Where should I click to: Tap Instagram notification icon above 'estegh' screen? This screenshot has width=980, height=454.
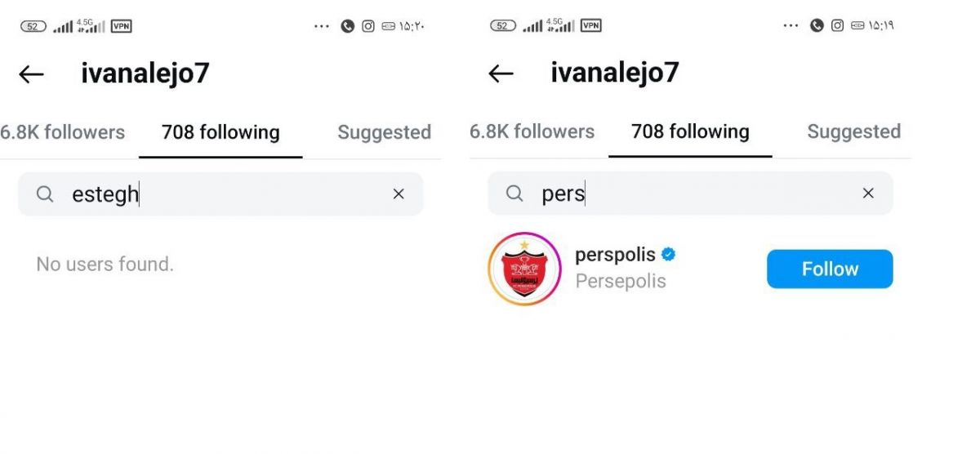[368, 26]
